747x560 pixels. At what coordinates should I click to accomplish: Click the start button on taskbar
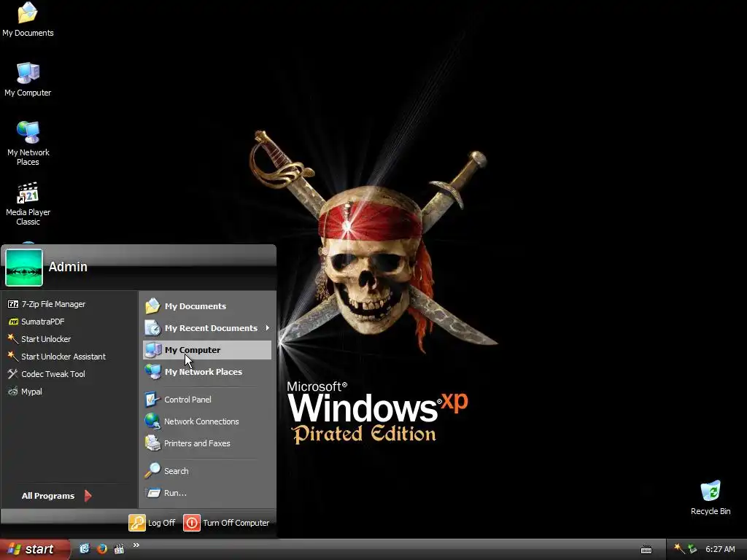click(34, 549)
